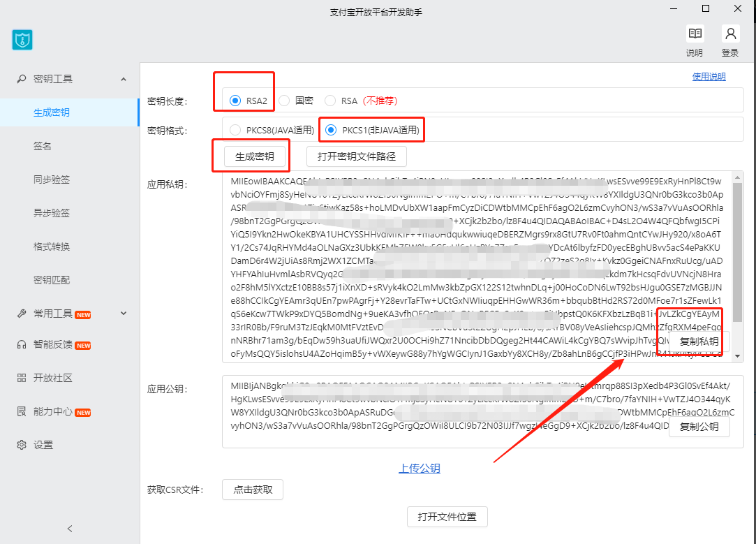756x544 pixels.
Task: Click the 密钥格式 label
Action: [168, 131]
